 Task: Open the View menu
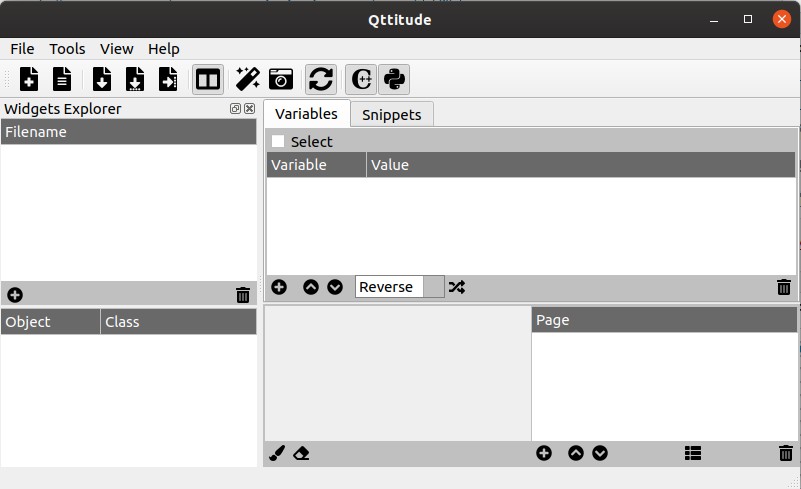pyautogui.click(x=116, y=49)
